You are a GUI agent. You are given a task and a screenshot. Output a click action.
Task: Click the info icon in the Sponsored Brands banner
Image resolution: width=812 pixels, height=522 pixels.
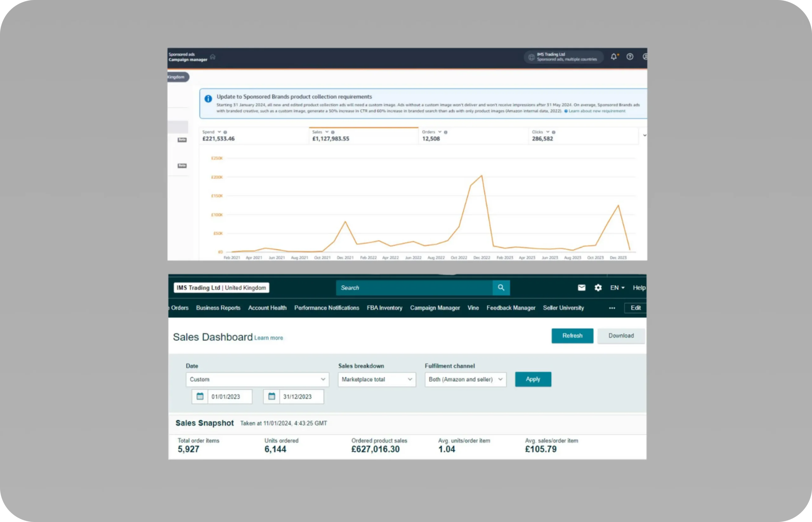click(x=208, y=99)
